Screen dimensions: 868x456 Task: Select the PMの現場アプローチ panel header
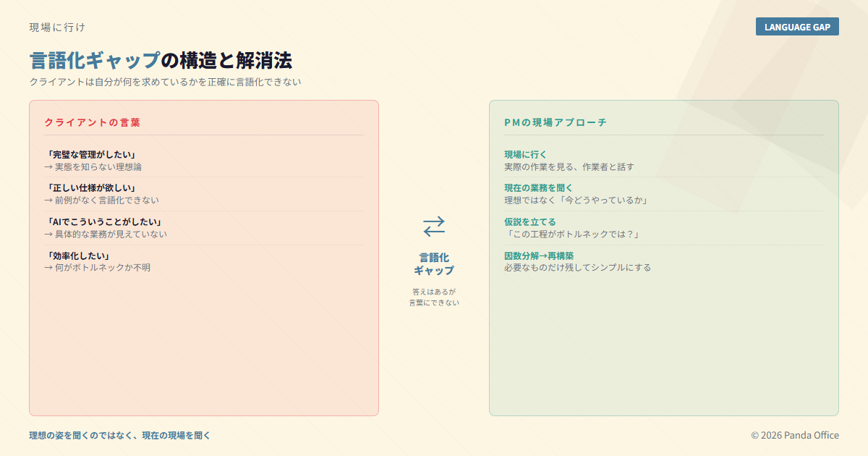tap(555, 122)
